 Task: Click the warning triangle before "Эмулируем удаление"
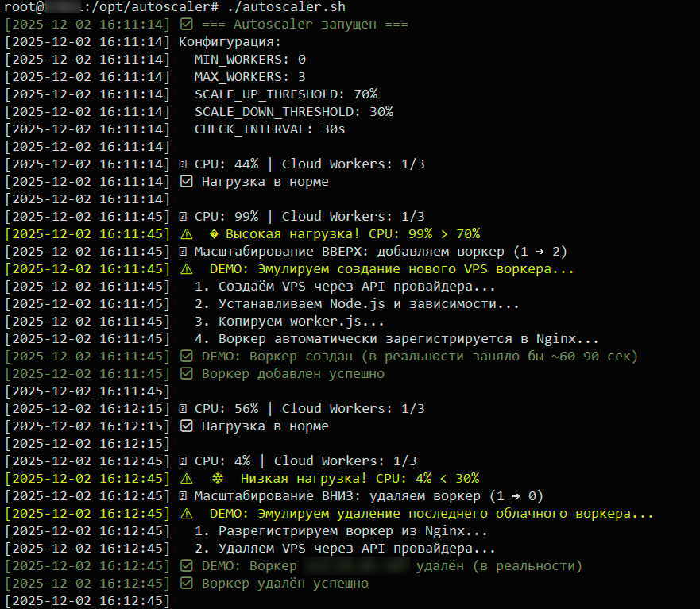[187, 513]
